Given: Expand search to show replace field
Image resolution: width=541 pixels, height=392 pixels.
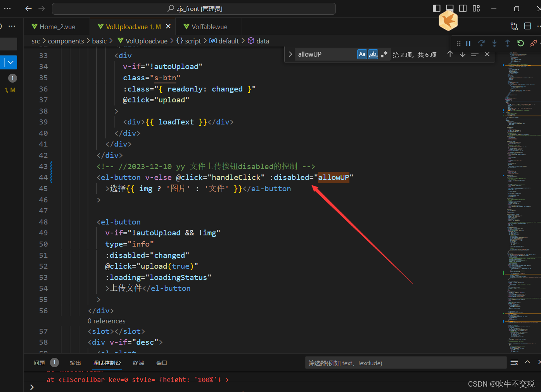Looking at the screenshot, I should [x=290, y=54].
